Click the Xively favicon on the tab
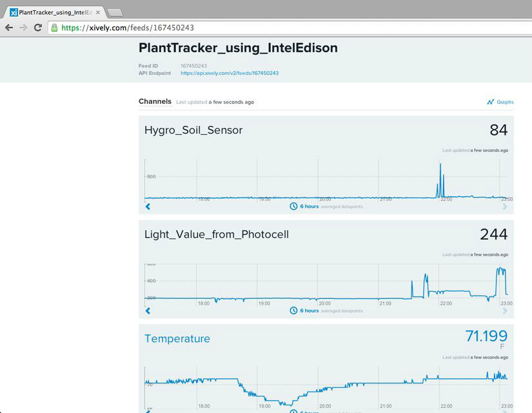This screenshot has height=413, width=532. tap(14, 12)
